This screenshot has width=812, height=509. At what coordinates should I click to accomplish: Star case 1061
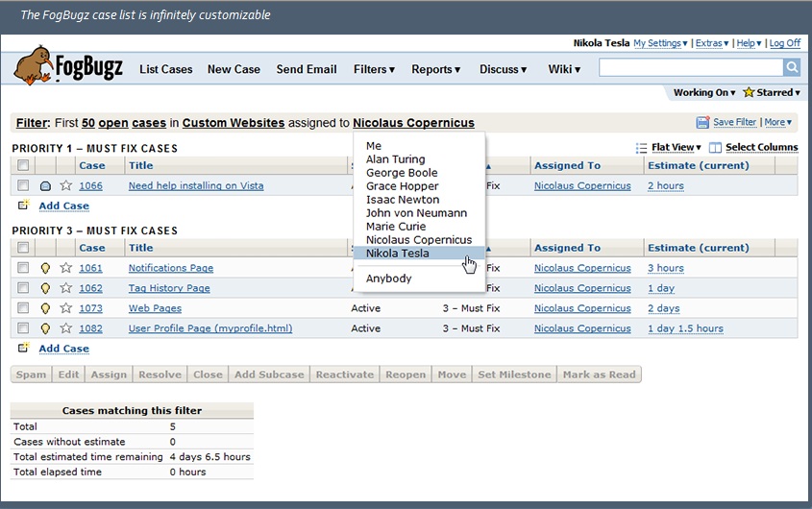click(65, 268)
